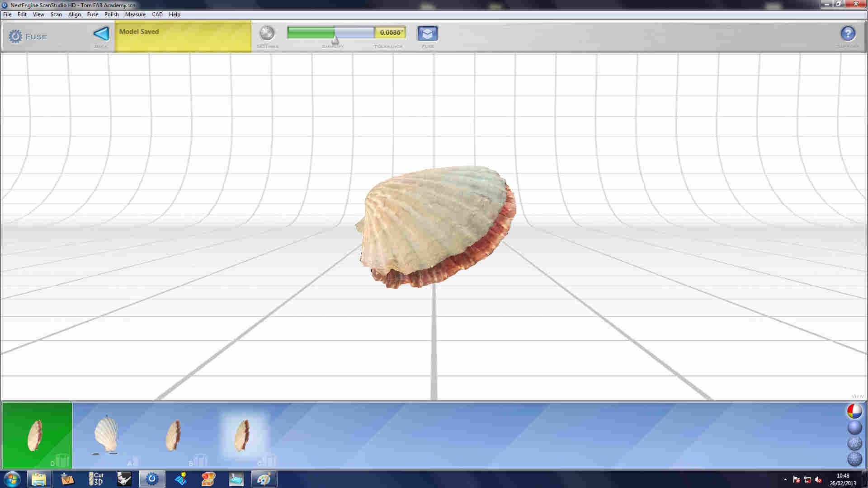
Task: Open the Fuse menu
Action: [x=92, y=14]
